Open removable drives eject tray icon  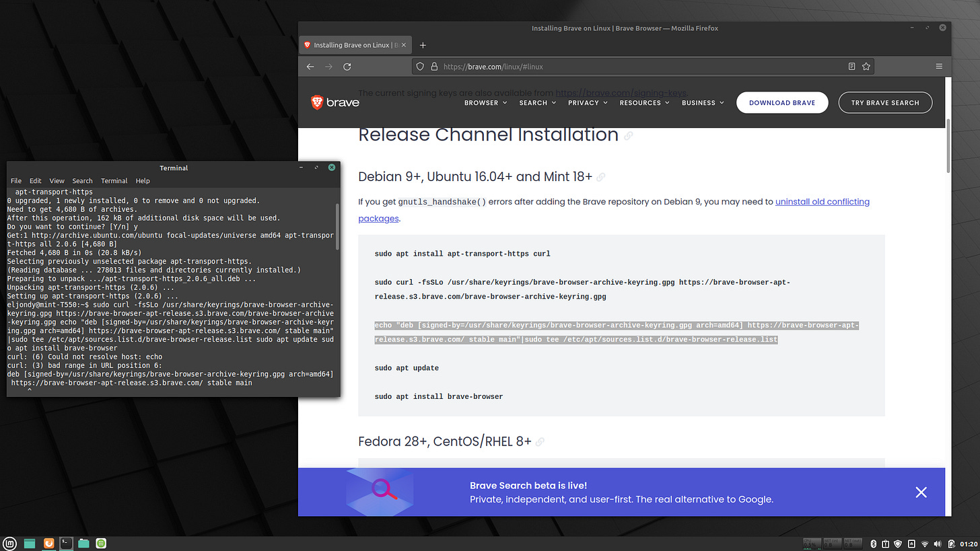912,544
